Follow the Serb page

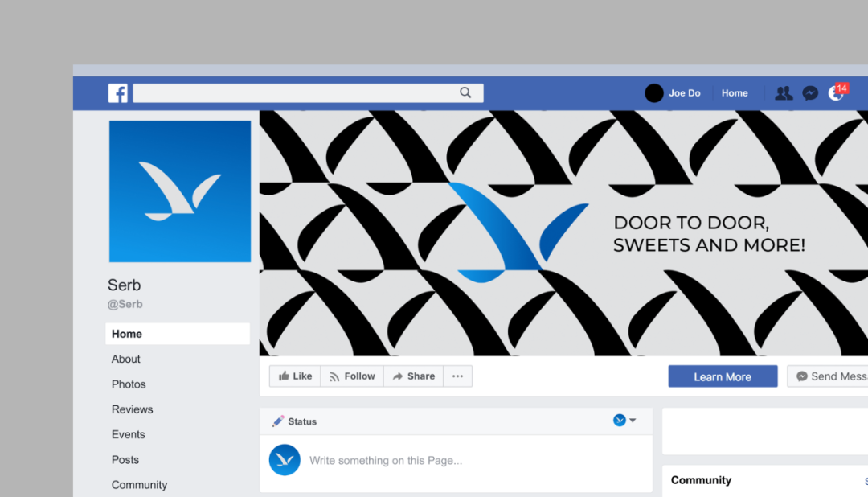[352, 376]
